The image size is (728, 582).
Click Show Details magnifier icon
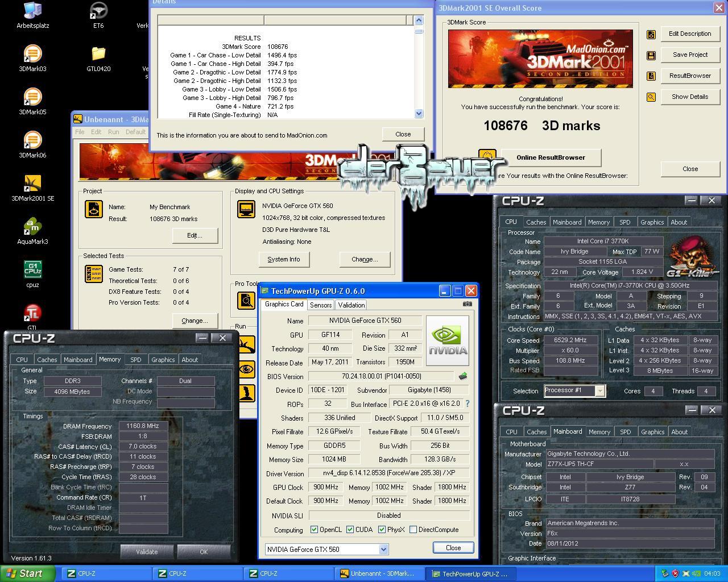tap(651, 97)
